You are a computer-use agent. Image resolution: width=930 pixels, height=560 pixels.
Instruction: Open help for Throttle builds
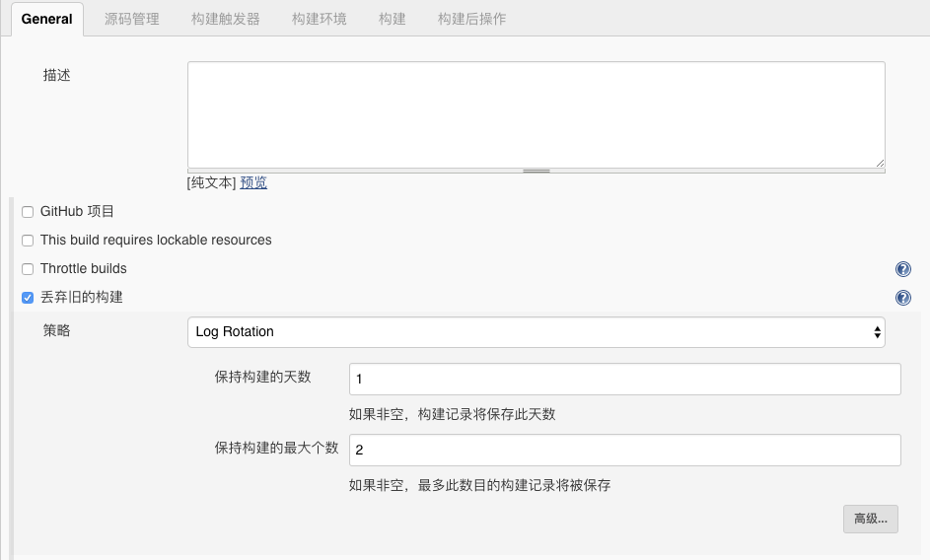click(902, 269)
